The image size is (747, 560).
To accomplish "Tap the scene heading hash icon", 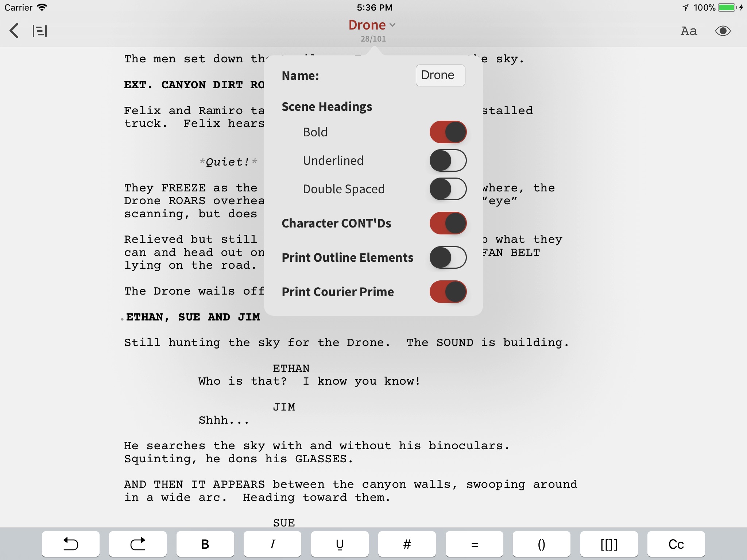I will pyautogui.click(x=407, y=544).
